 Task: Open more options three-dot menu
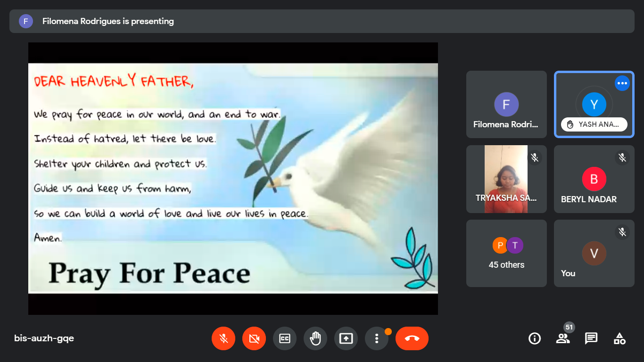[377, 338]
